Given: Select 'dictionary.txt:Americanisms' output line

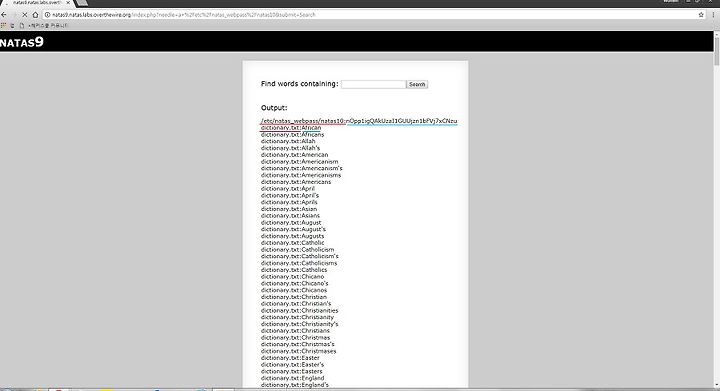Looking at the screenshot, I should pos(301,175).
